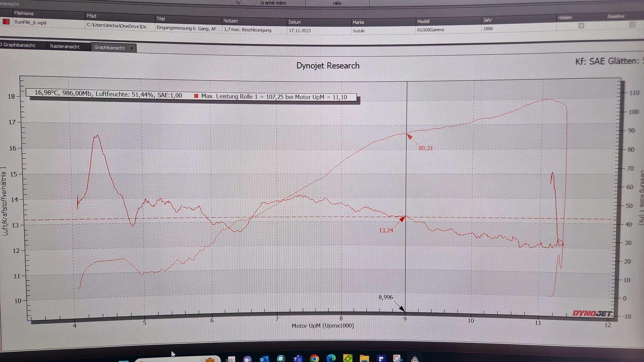Image resolution: width=644 pixels, height=362 pixels.
Task: Switch to the leftmost Graphikansicht tab
Action: pos(19,45)
